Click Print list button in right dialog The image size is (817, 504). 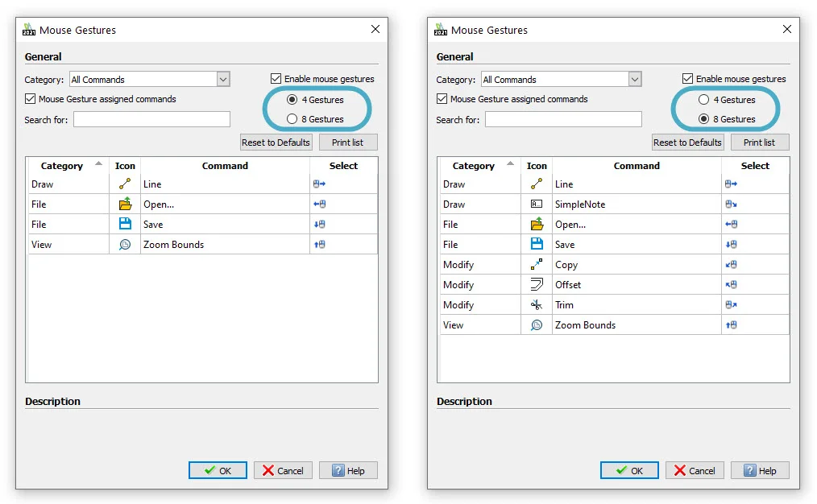[x=759, y=143]
